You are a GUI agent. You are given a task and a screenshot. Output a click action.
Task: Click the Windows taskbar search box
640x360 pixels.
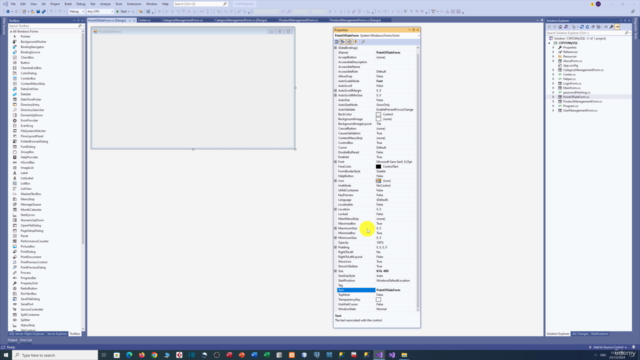(x=55, y=355)
